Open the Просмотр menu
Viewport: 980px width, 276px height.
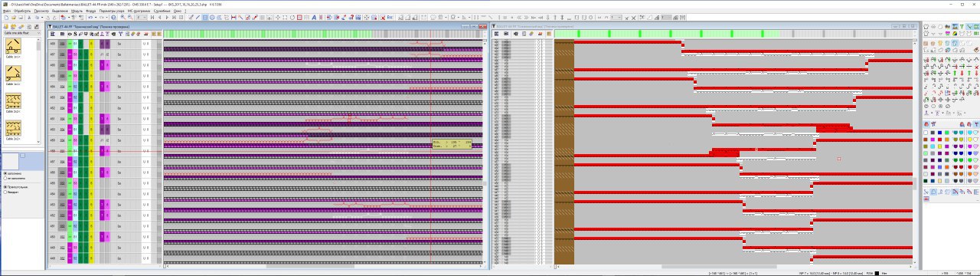click(x=41, y=11)
